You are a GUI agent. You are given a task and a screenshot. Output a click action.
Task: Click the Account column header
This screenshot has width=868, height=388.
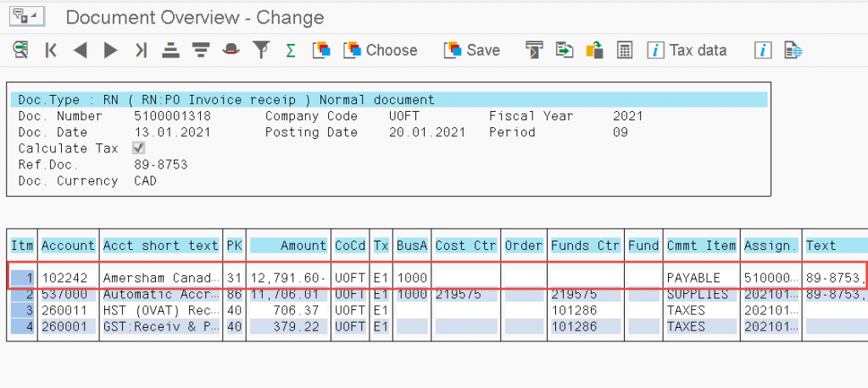click(69, 246)
